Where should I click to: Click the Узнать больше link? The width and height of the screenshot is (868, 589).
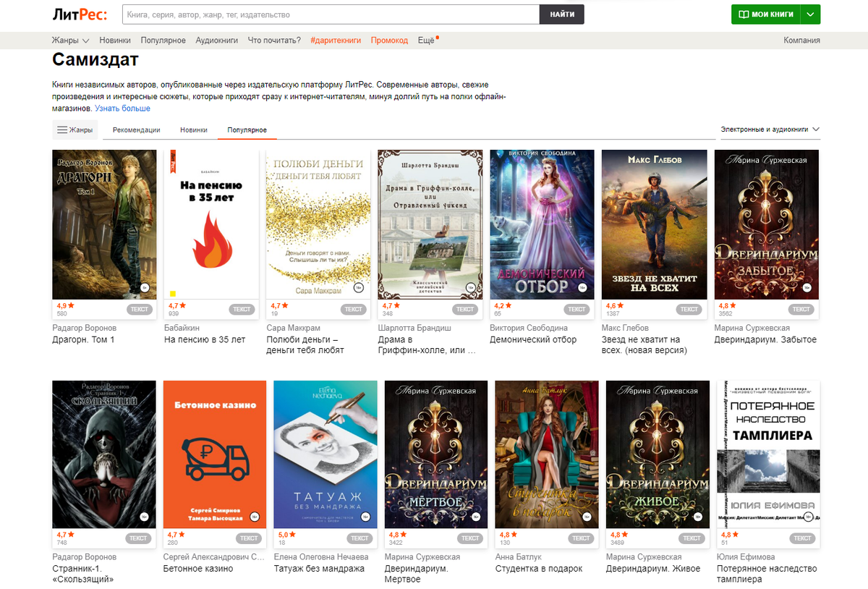coord(122,109)
